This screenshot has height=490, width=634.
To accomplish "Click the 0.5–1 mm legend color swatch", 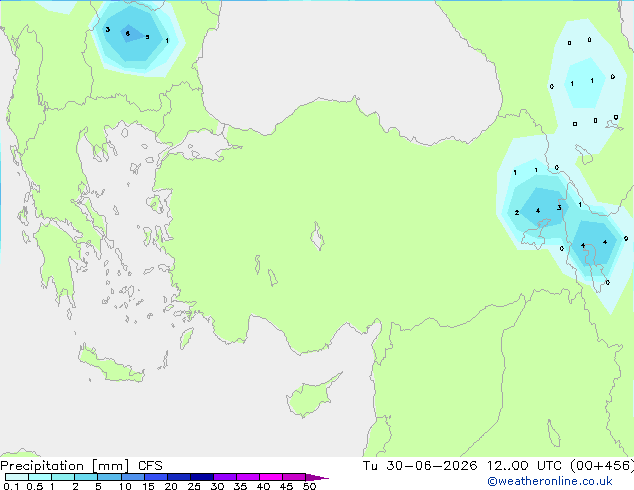I will (40, 477).
